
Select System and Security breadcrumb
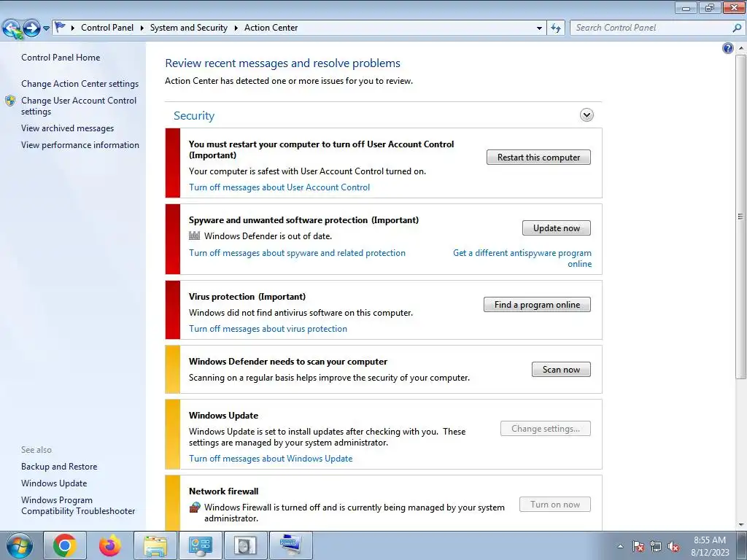(189, 28)
